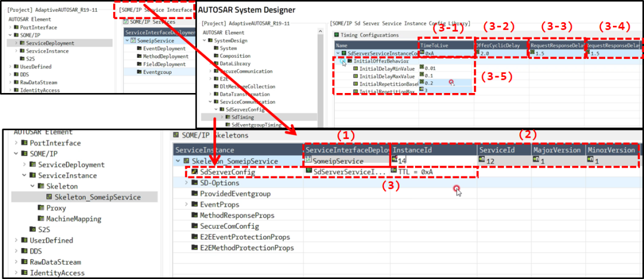Click the MinorVersion column header
Screen dimensions: 644x279
click(x=612, y=150)
